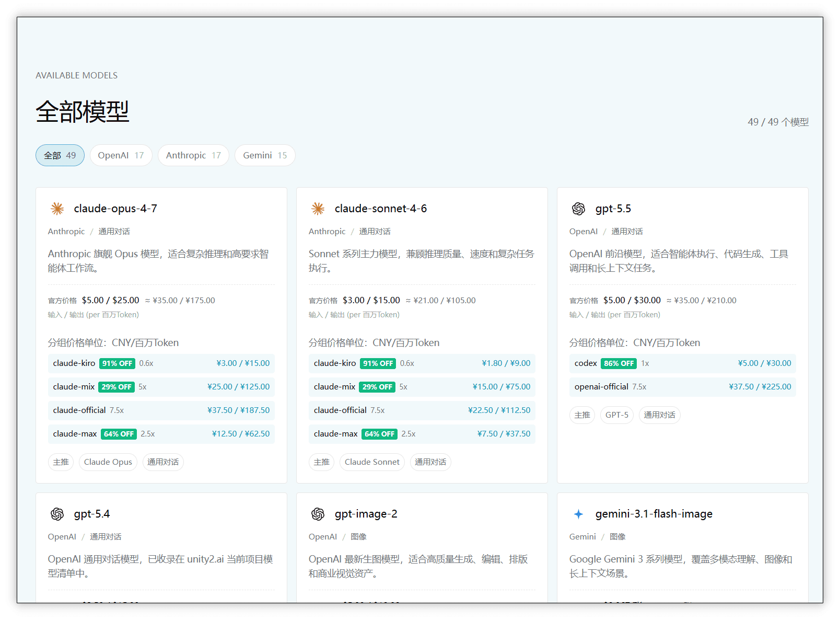Click the Claude Opus tag chip
This screenshot has height=620, width=840.
pyautogui.click(x=108, y=462)
